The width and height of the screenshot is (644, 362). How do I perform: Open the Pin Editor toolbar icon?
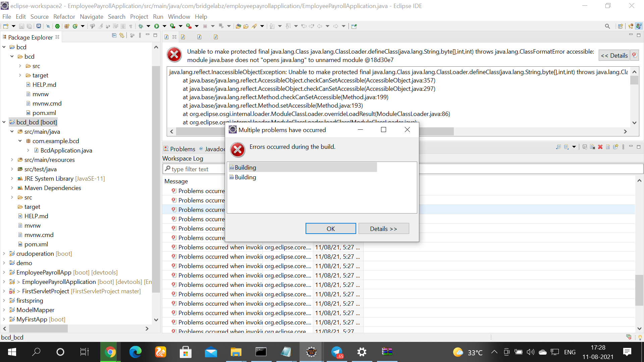pos(354,26)
